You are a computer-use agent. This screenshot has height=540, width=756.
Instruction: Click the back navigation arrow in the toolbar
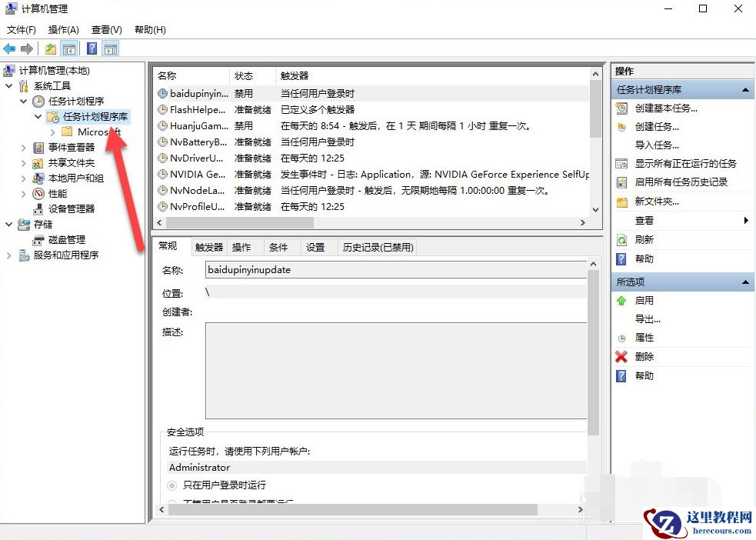tap(9, 48)
